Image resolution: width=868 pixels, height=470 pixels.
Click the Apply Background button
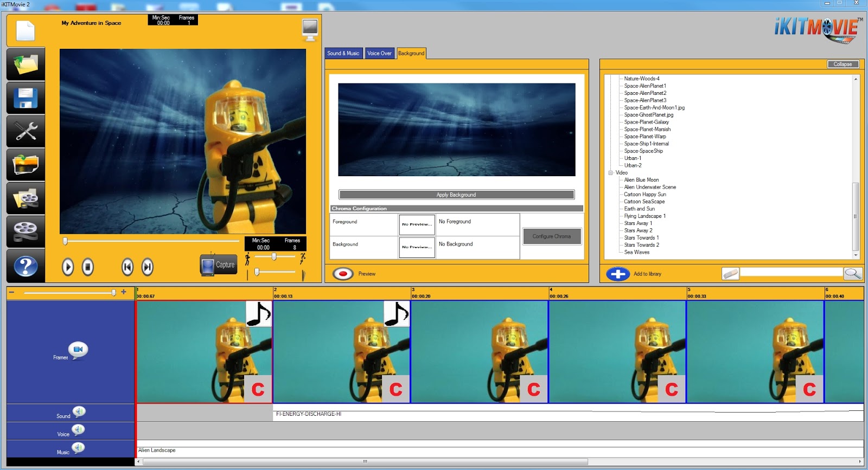point(456,195)
